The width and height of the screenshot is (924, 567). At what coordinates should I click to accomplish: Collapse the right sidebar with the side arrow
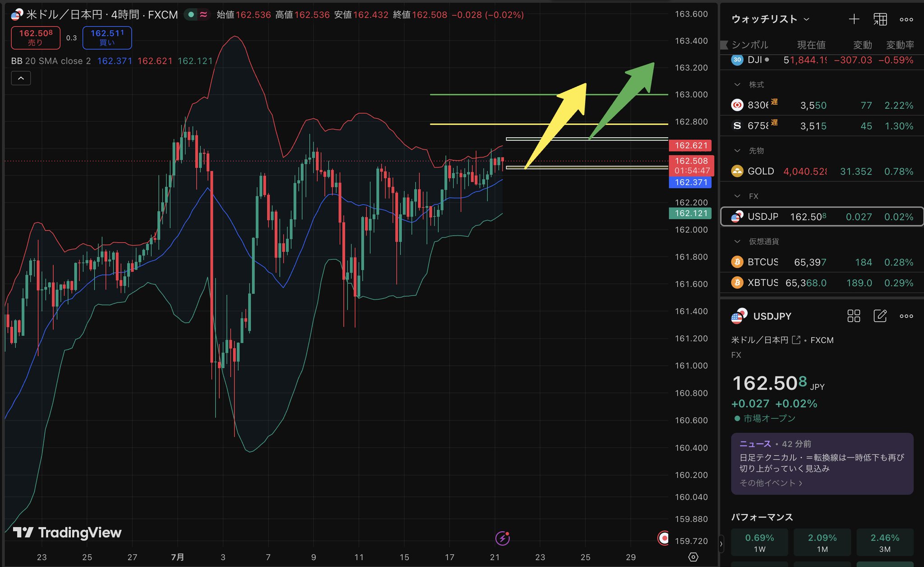pyautogui.click(x=721, y=544)
